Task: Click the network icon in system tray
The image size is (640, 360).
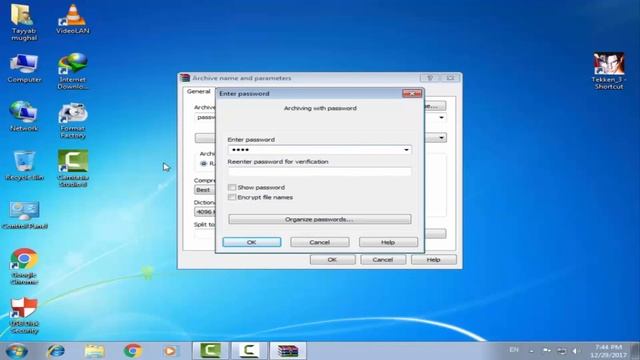Action: [x=562, y=351]
